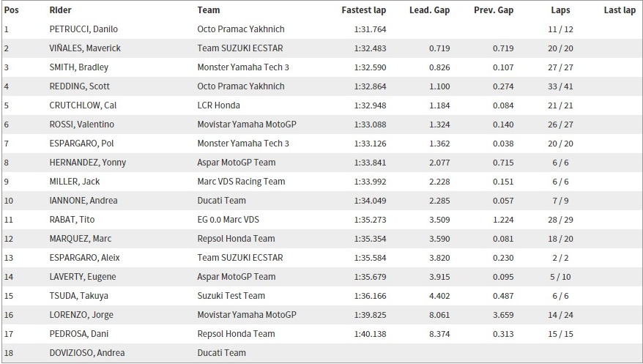
Task: Click Suzuki Test Team entry
Action: tap(231, 296)
